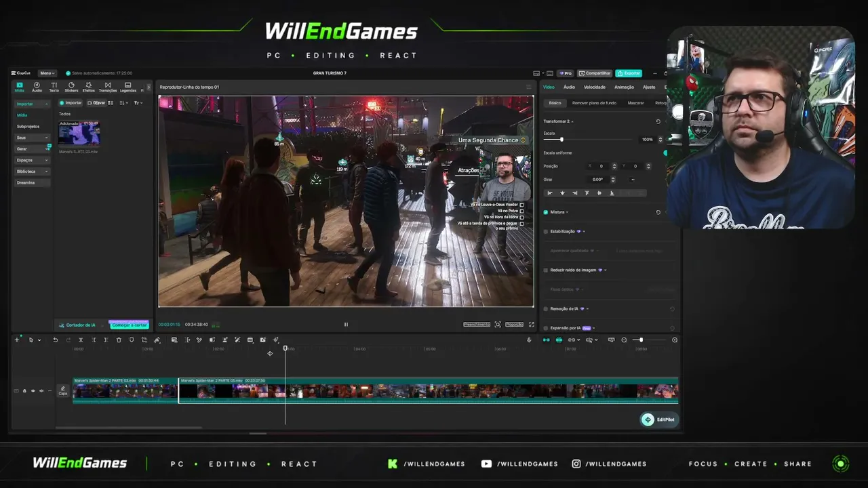Click the Começar a cortar button
868x488 pixels.
[129, 325]
